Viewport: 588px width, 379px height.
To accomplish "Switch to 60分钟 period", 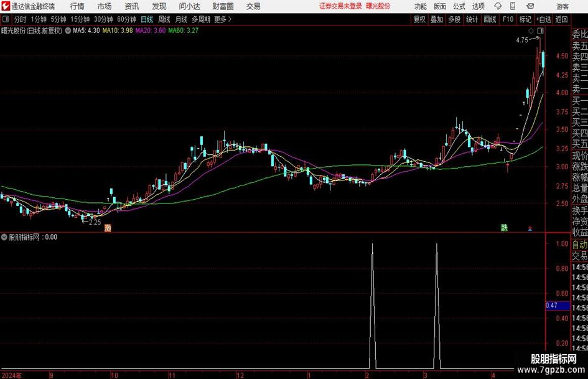I will point(127,19).
